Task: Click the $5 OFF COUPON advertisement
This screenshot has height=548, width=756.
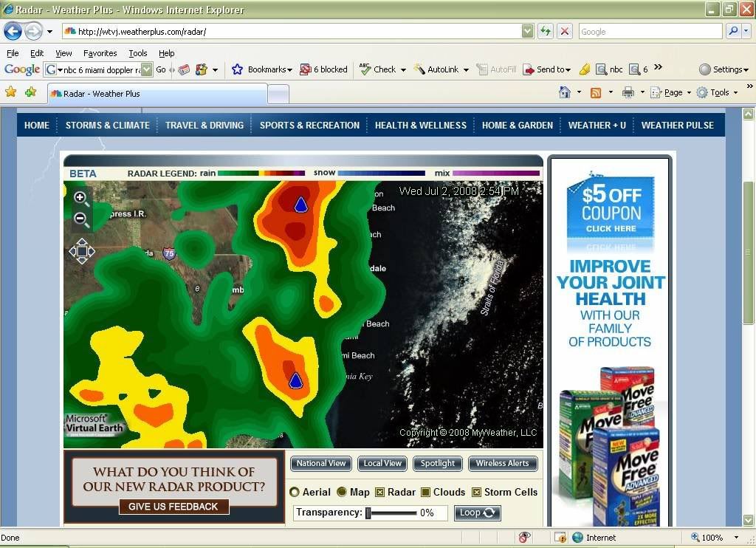Action: pyautogui.click(x=611, y=208)
